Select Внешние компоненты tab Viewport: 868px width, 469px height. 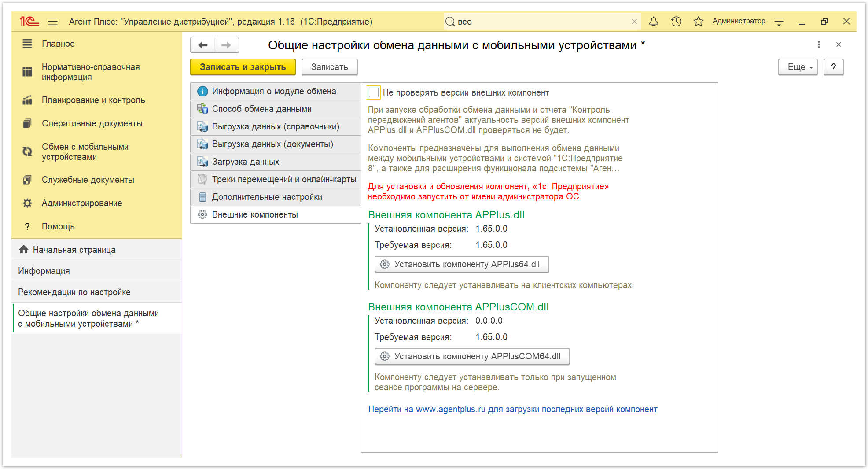coord(276,214)
